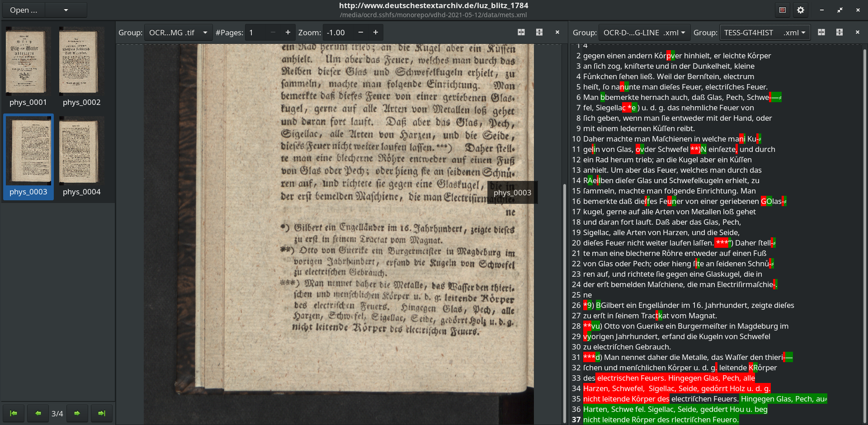Open settings via the gear icon
This screenshot has height=425, width=868.
click(801, 10)
